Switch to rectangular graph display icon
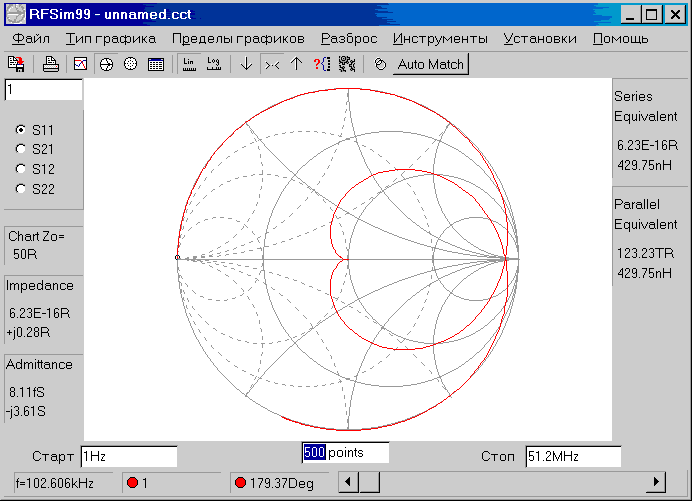This screenshot has height=501, width=692. click(80, 64)
